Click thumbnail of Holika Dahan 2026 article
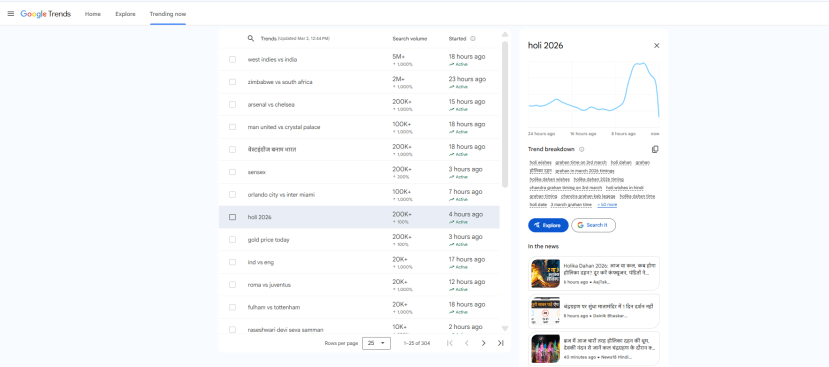Viewport: 829px width, 367px height. point(546,273)
